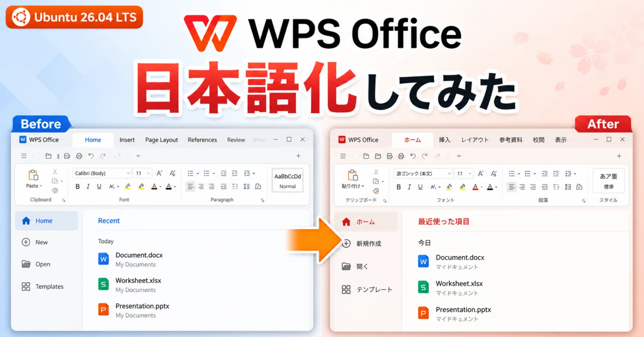Select 標準 style thumbnail in After window
This screenshot has width=644, height=337.
point(609,181)
